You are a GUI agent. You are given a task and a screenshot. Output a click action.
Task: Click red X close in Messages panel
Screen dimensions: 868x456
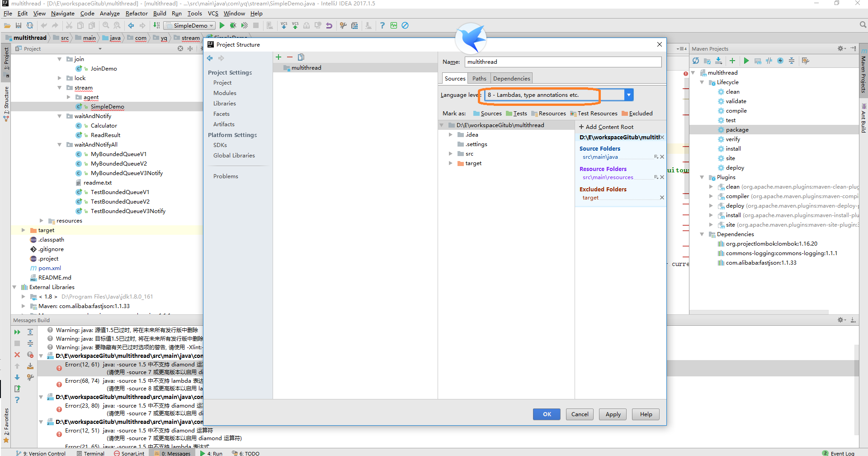[x=17, y=355]
